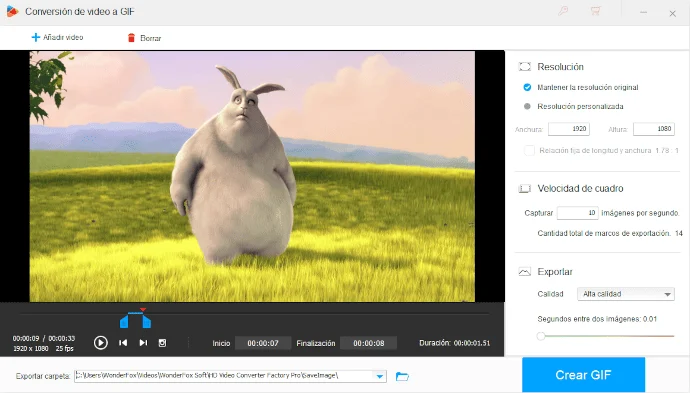The width and height of the screenshot is (690, 393).
Task: Click the red playhead marker
Action: tap(143, 310)
